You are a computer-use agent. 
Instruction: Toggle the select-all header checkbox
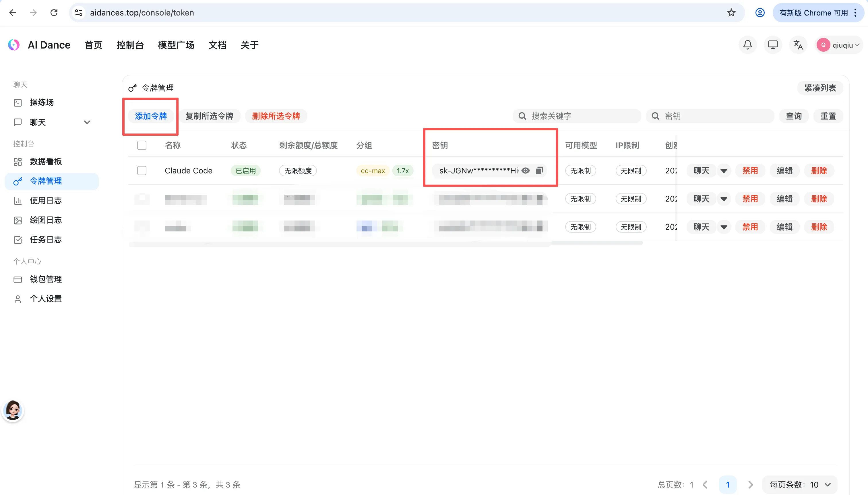(142, 145)
